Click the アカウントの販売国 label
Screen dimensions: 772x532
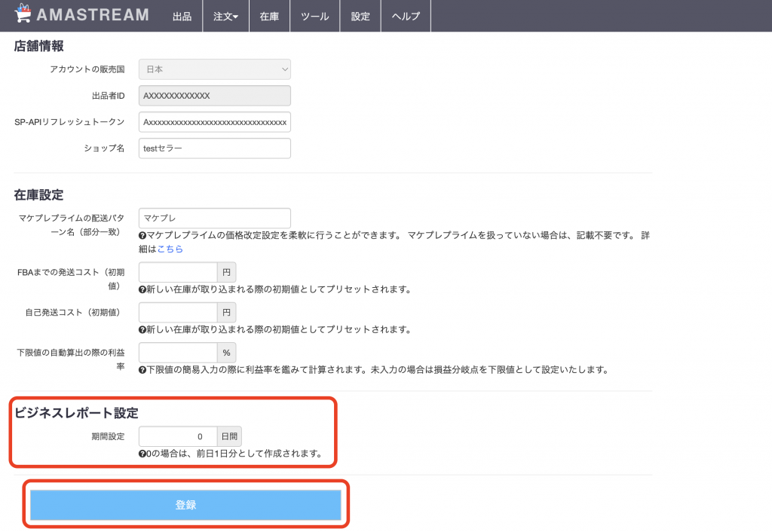[x=87, y=69]
